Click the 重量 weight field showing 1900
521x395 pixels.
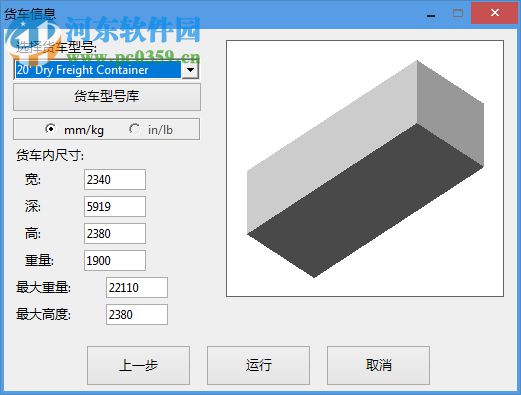tap(115, 260)
